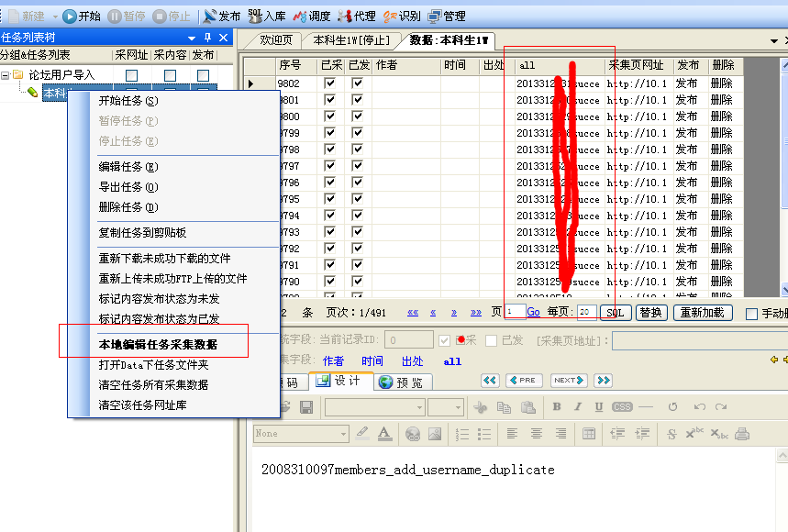The width and height of the screenshot is (788, 532).
Task: Open the font name dropdown in editor
Action: pyautogui.click(x=419, y=407)
